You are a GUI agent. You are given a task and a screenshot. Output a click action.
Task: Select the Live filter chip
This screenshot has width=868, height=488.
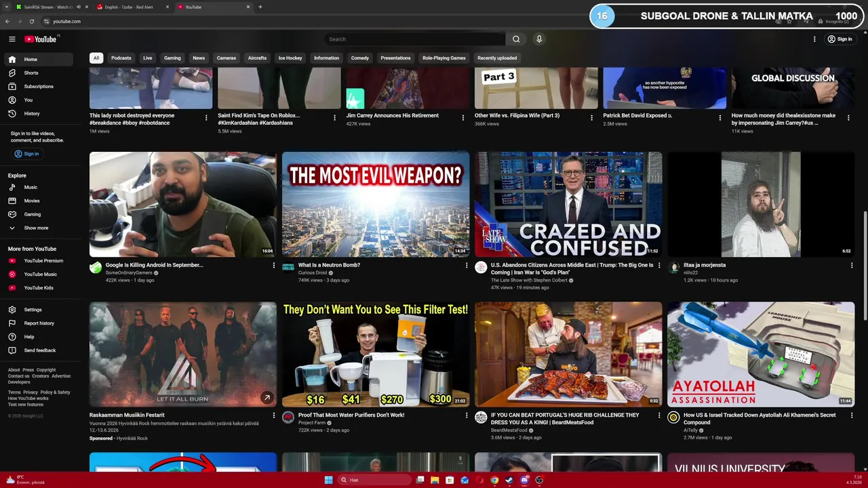point(147,58)
